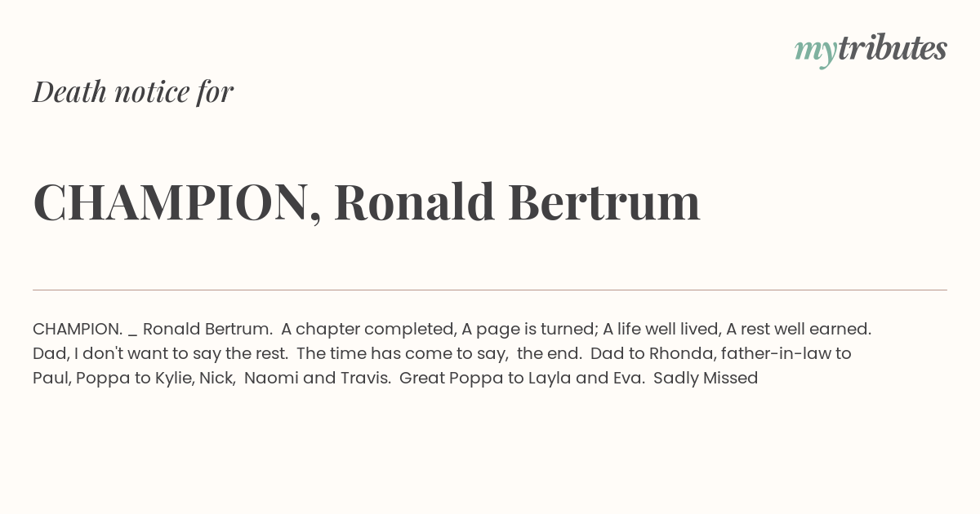980x514 pixels.
Task: Click the mytributes logo
Action: tap(871, 50)
